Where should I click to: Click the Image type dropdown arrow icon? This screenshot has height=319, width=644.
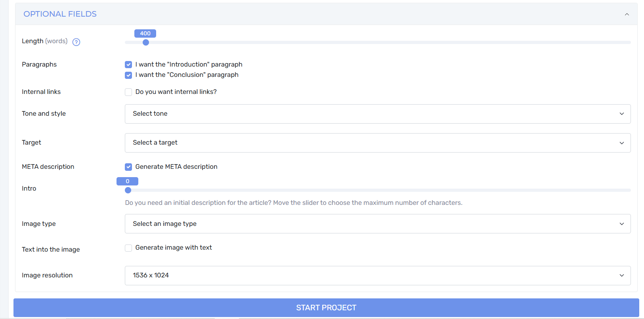pyautogui.click(x=622, y=224)
